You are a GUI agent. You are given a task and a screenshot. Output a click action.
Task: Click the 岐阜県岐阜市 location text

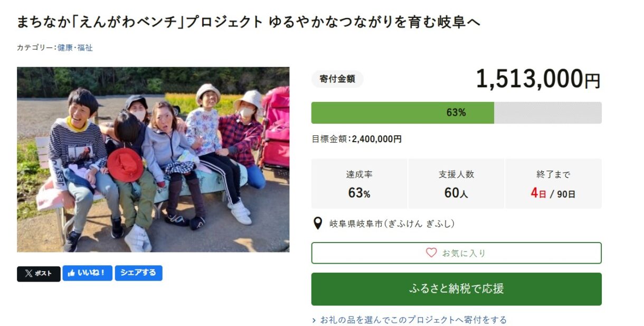[x=392, y=224]
